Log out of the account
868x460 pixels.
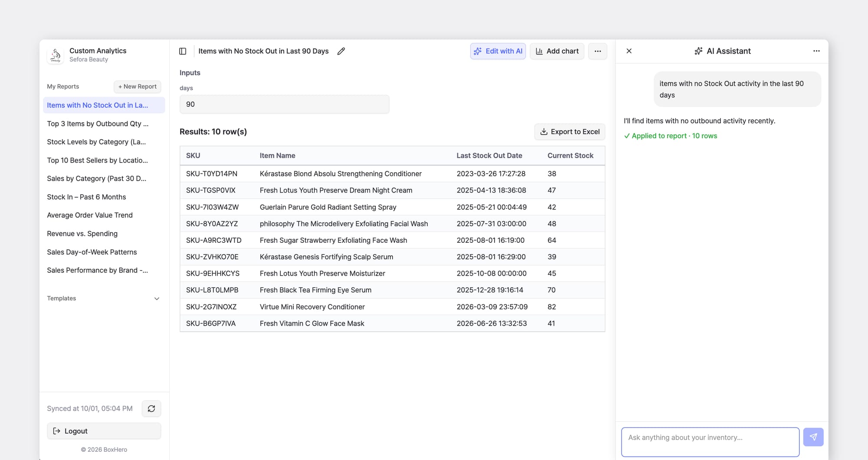(104, 431)
